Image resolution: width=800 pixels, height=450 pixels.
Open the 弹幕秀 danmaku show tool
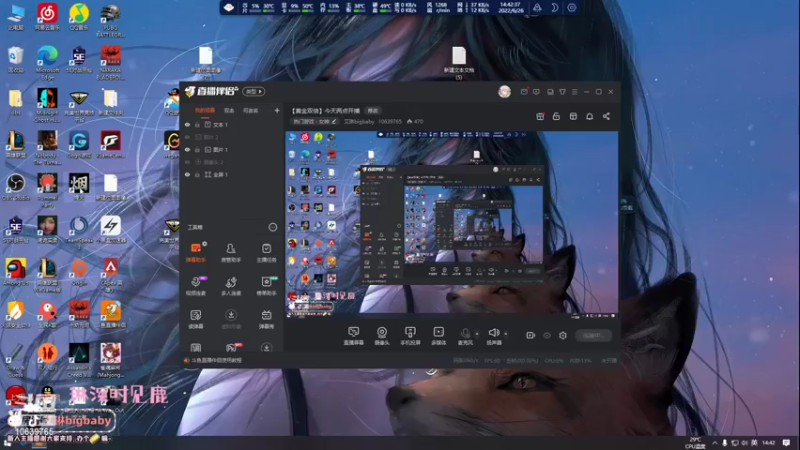point(266,319)
